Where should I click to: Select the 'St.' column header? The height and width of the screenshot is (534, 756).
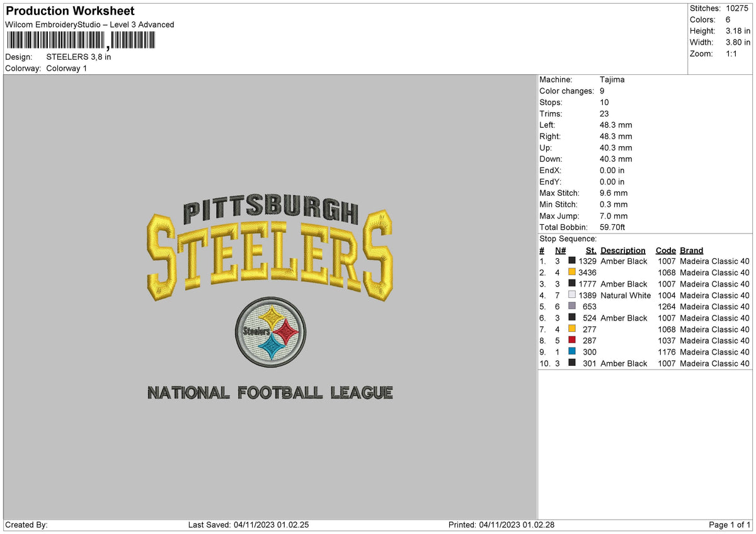[x=591, y=250]
